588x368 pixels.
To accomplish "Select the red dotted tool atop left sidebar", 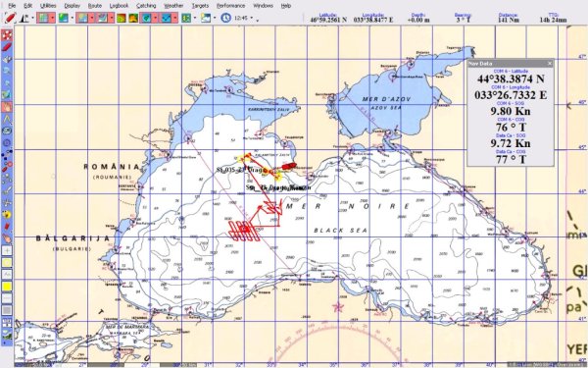I will (7, 35).
